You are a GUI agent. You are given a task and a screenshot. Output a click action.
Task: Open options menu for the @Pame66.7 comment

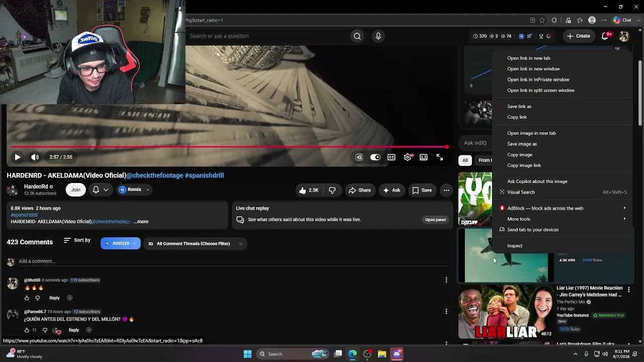(x=446, y=312)
